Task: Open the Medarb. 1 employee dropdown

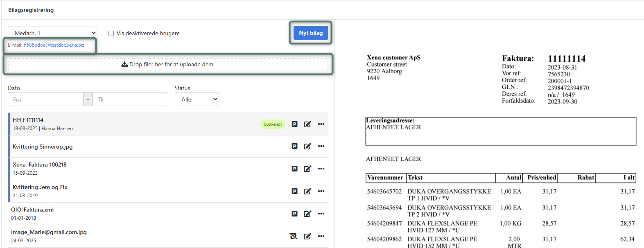Action: click(x=52, y=33)
